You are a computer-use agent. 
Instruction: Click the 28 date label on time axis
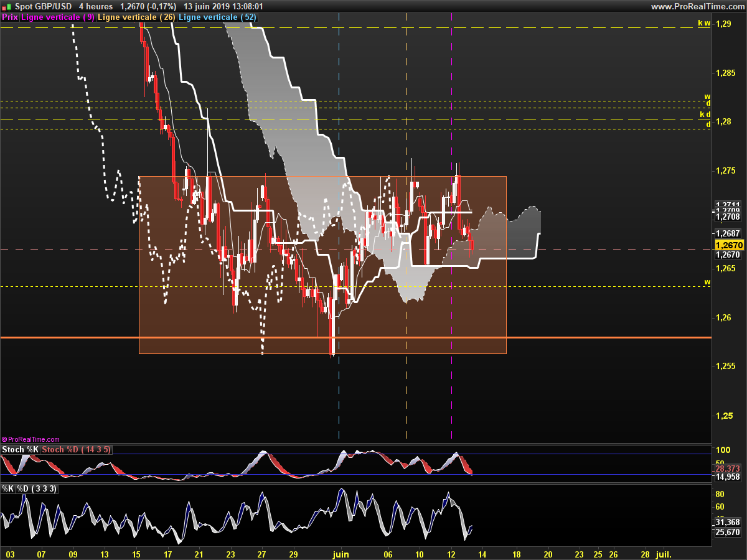tap(645, 553)
